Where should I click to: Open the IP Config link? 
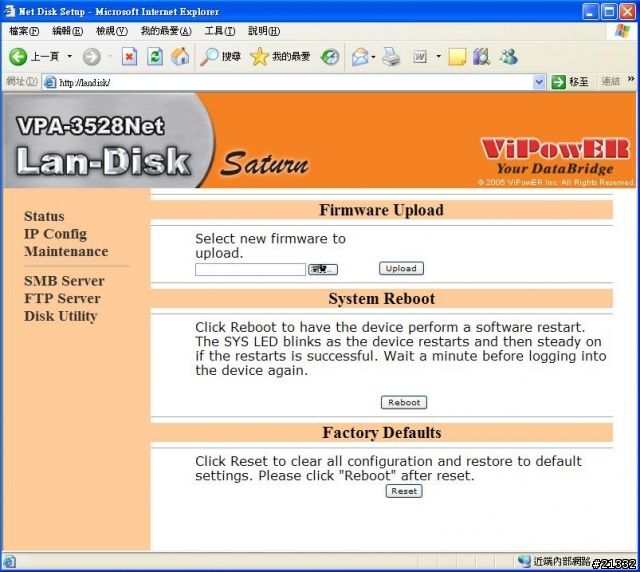(x=55, y=234)
